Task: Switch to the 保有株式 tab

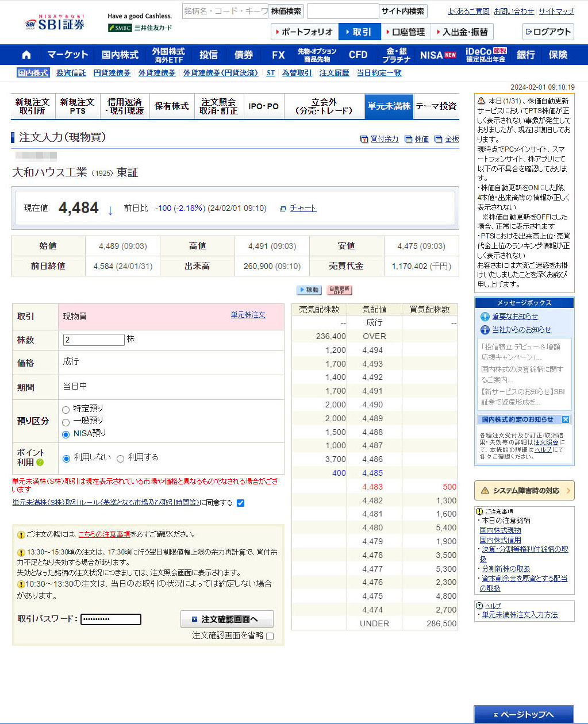Action: tap(171, 106)
